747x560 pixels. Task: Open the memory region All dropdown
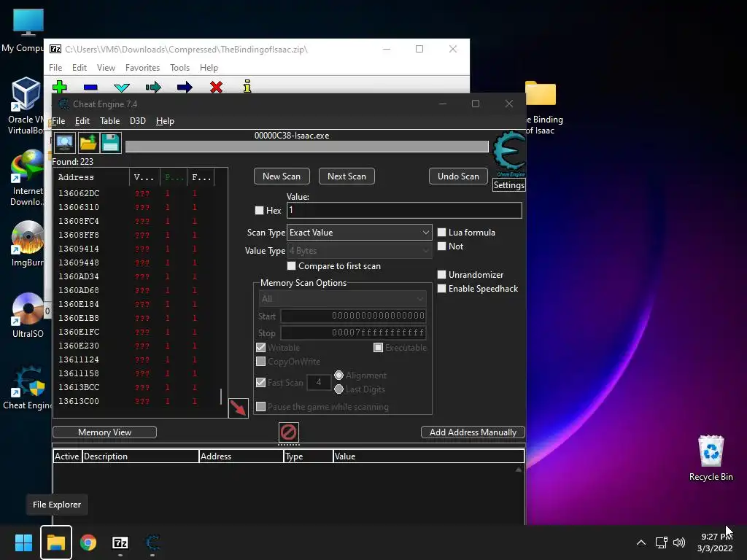[342, 299]
